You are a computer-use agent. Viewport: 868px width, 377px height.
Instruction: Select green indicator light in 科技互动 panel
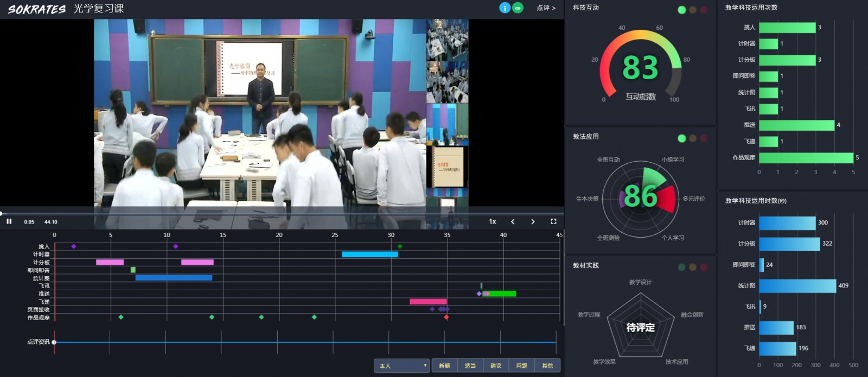(x=682, y=10)
